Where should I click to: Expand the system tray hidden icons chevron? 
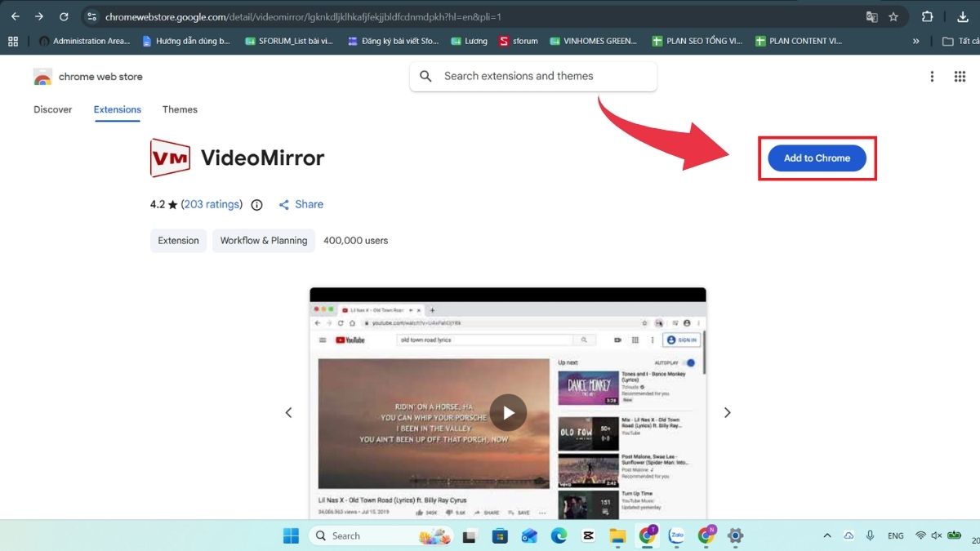coord(826,536)
